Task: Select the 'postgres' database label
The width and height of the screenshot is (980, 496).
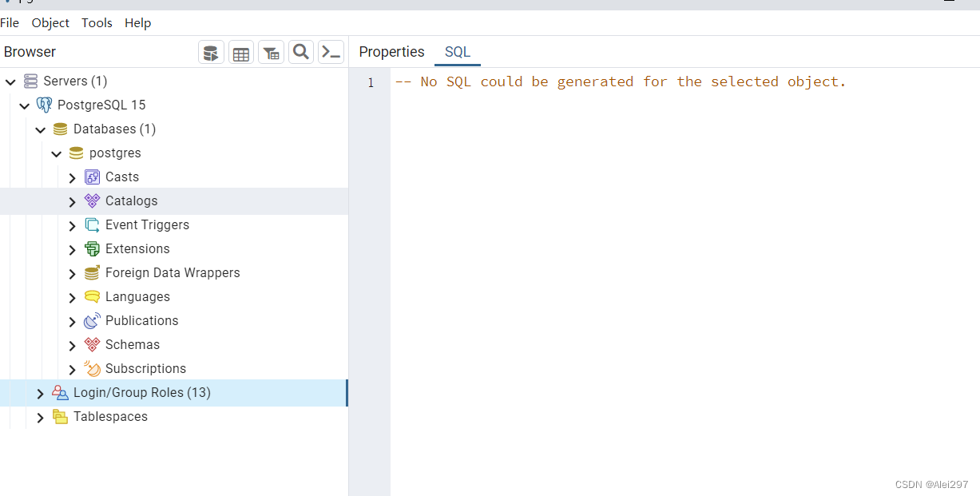Action: point(115,153)
